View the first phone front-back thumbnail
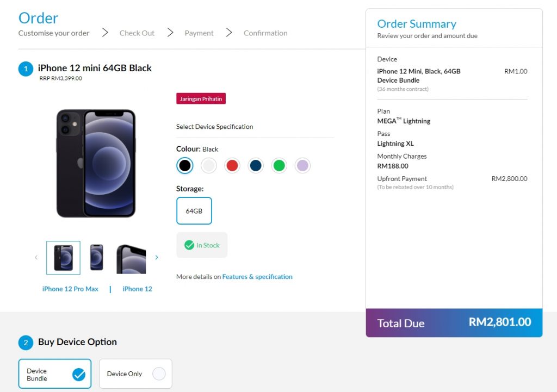This screenshot has width=557, height=392. pos(63,258)
